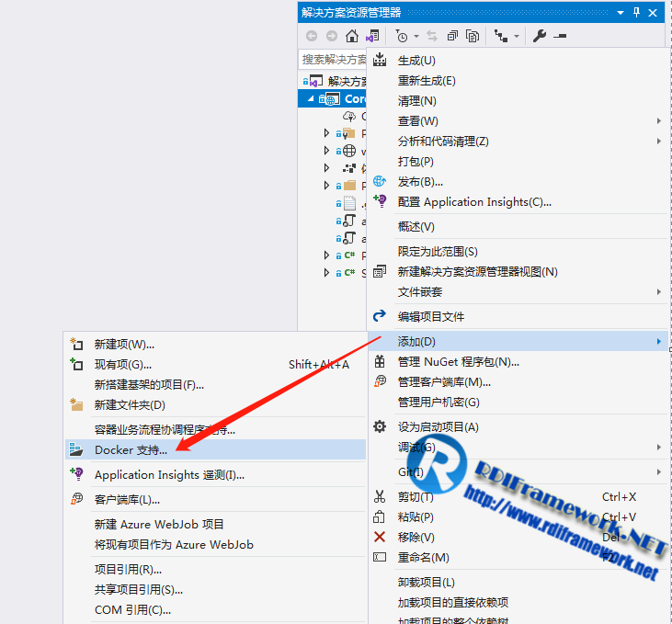Select the Connected Services cloud node

(x=354, y=116)
